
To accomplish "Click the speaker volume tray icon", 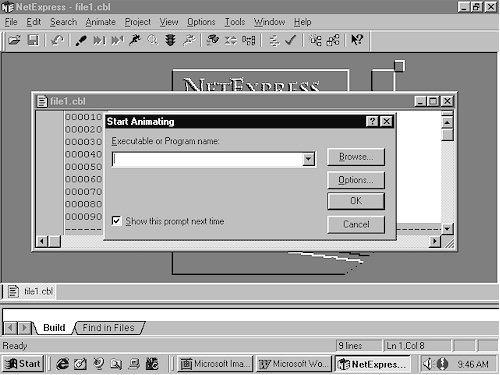I will 428,364.
